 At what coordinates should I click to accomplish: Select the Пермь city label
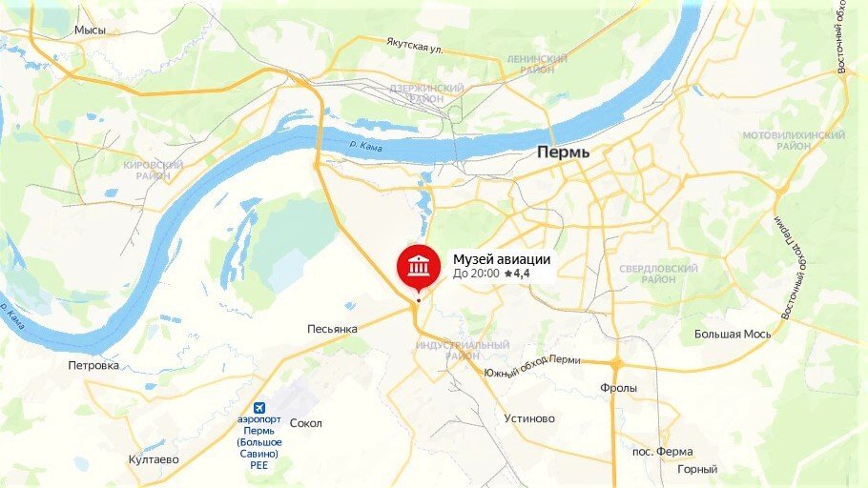[x=564, y=152]
